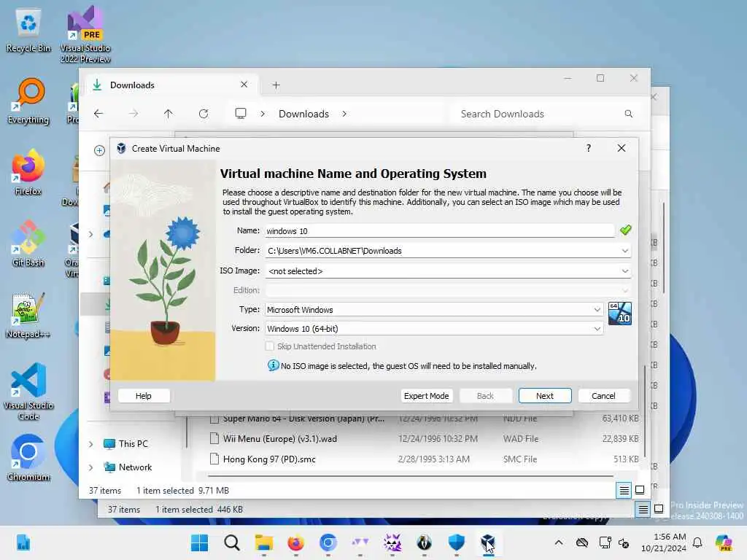Expand Network in the navigation pane
747x560 pixels.
pos(91,467)
